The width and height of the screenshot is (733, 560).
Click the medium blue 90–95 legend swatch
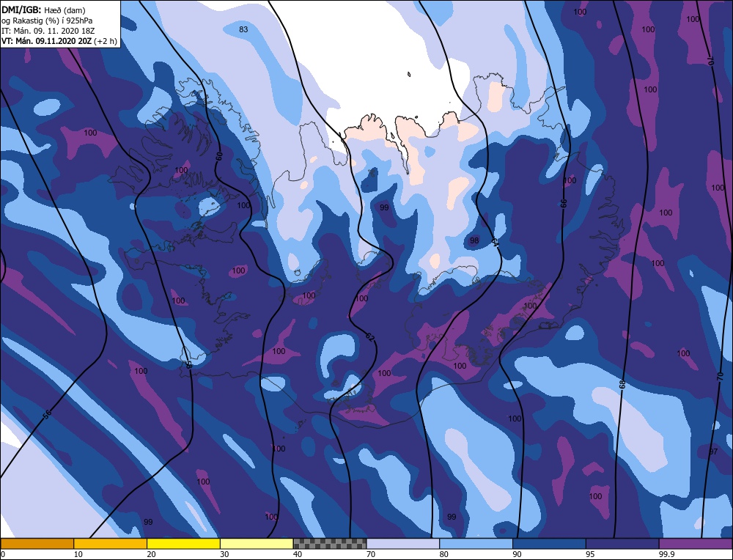(549, 543)
